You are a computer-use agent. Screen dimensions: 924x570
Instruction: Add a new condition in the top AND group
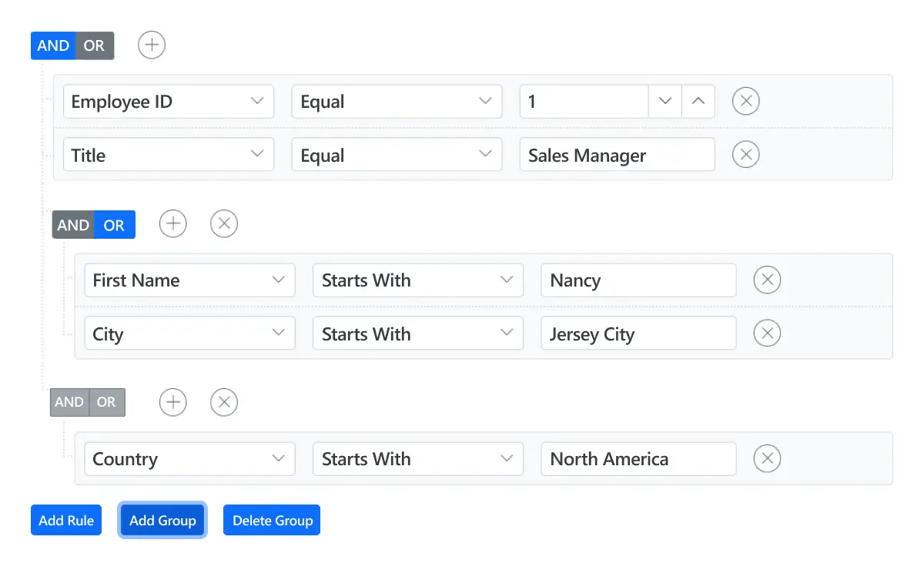click(151, 45)
